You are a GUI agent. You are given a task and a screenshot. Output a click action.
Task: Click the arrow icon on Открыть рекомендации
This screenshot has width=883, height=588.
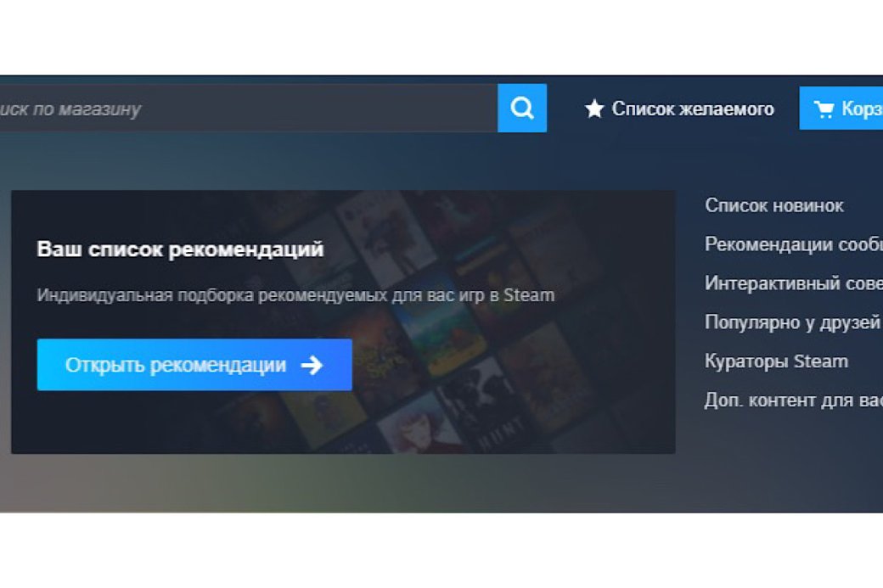pos(312,365)
